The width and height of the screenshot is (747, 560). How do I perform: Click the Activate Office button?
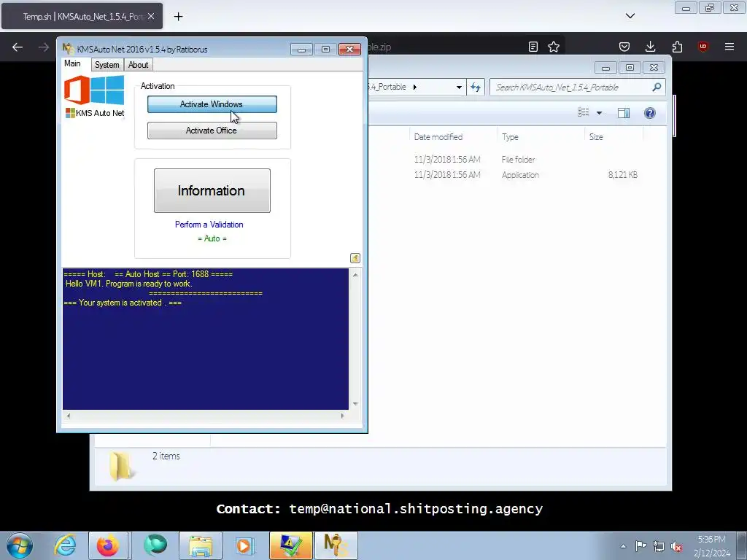click(212, 131)
